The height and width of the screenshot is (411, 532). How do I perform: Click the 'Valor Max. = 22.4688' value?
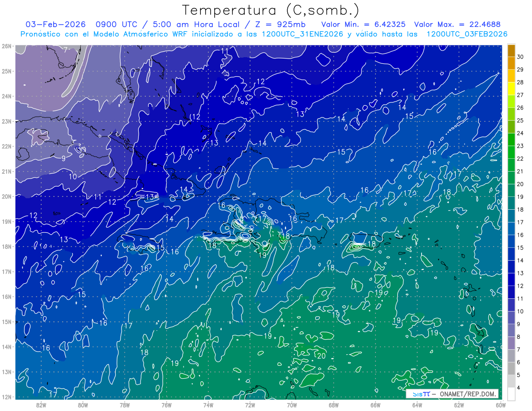pos(458,24)
